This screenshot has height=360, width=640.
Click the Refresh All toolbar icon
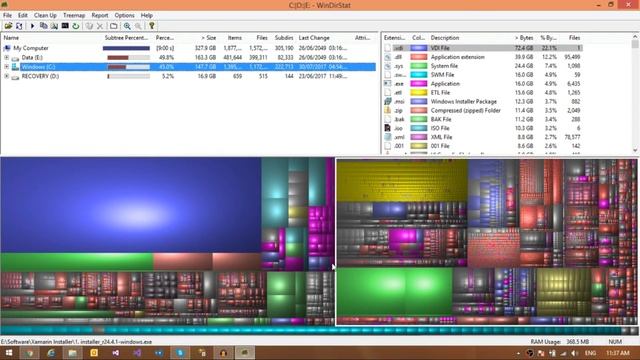(x=19, y=26)
